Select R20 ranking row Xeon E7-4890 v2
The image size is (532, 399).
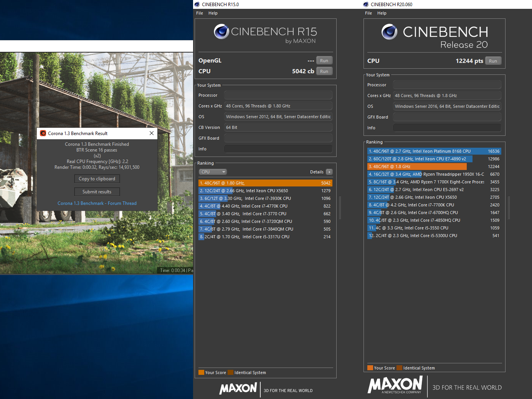click(434, 159)
